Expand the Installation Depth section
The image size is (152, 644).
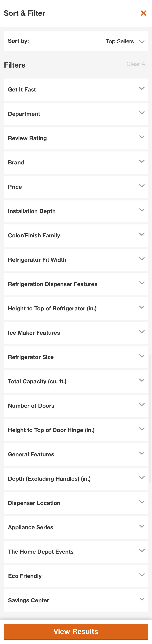[x=76, y=211]
